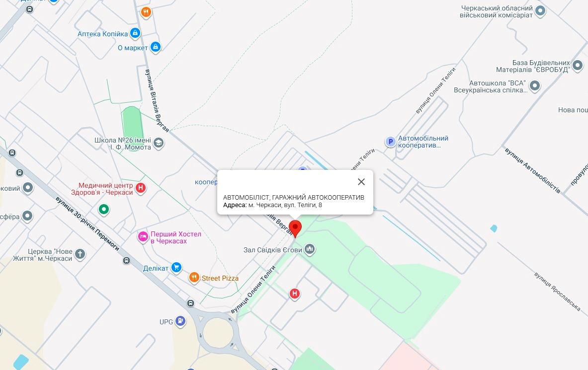Open Аптека Копійка pharmacy marker

135,33
